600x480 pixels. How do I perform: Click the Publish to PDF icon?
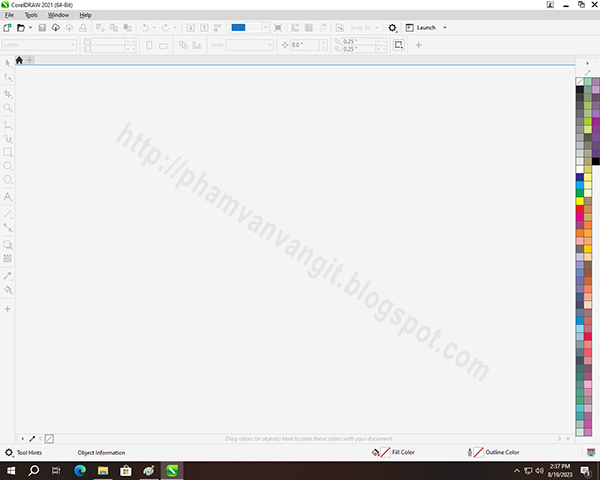coord(218,28)
